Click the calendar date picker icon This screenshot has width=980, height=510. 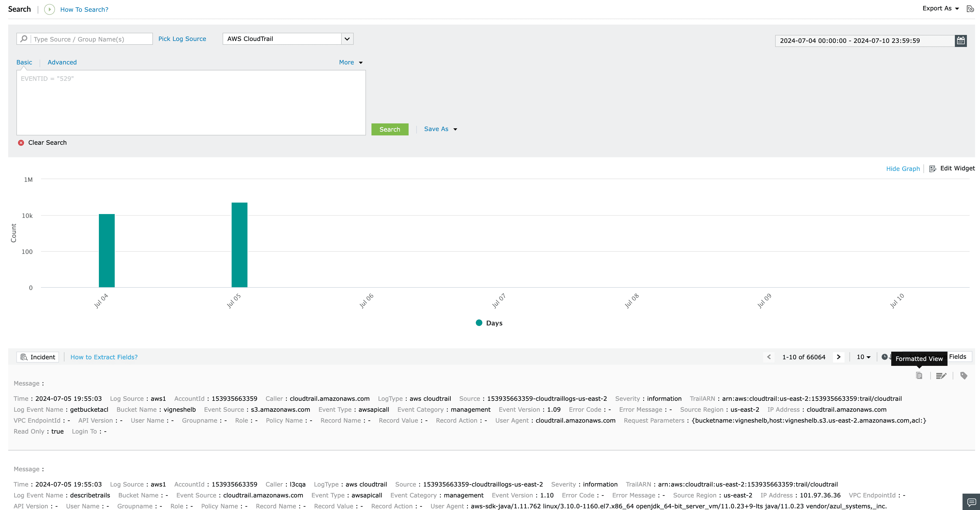pos(961,41)
